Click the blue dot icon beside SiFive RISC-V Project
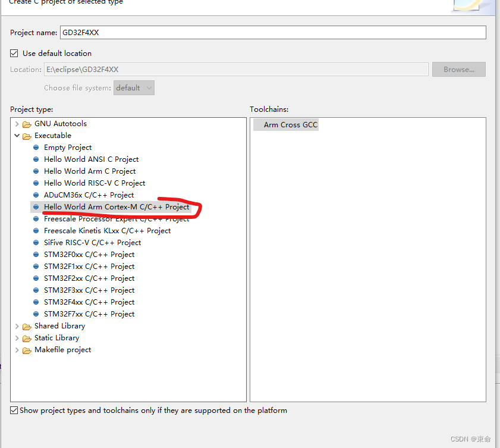This screenshot has height=448, width=500. [x=36, y=243]
